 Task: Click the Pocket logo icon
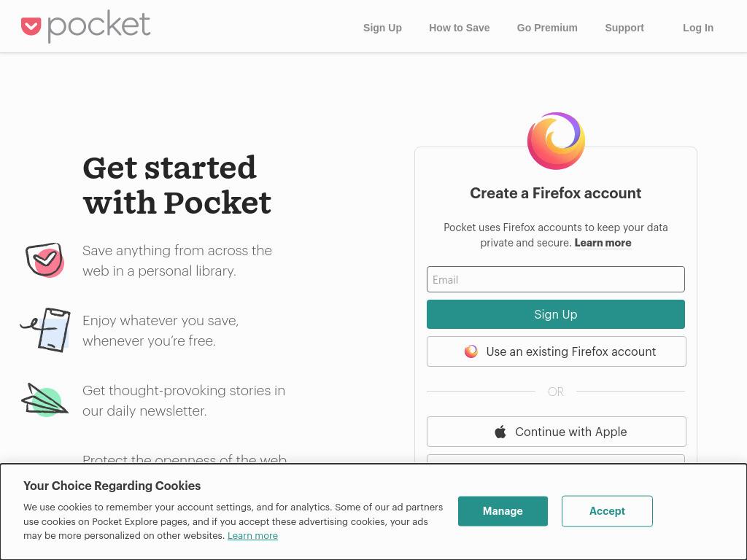tap(31, 26)
